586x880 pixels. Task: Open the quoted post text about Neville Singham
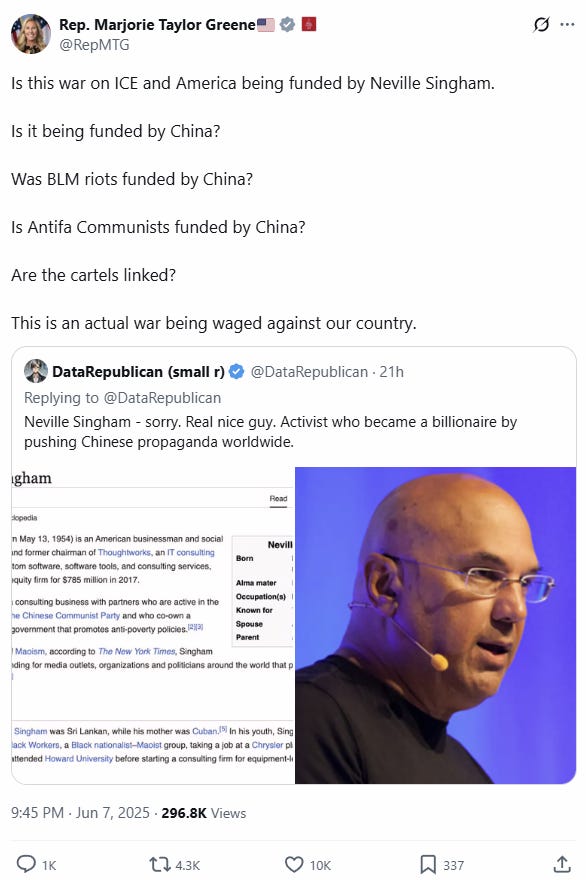coord(271,432)
